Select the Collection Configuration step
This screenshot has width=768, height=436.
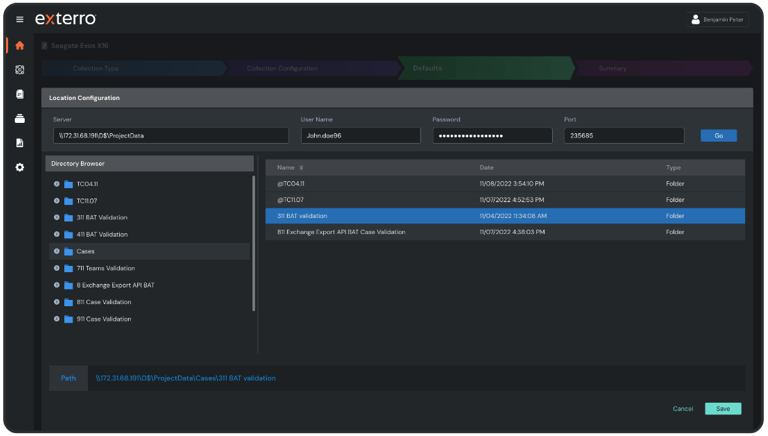click(x=313, y=68)
